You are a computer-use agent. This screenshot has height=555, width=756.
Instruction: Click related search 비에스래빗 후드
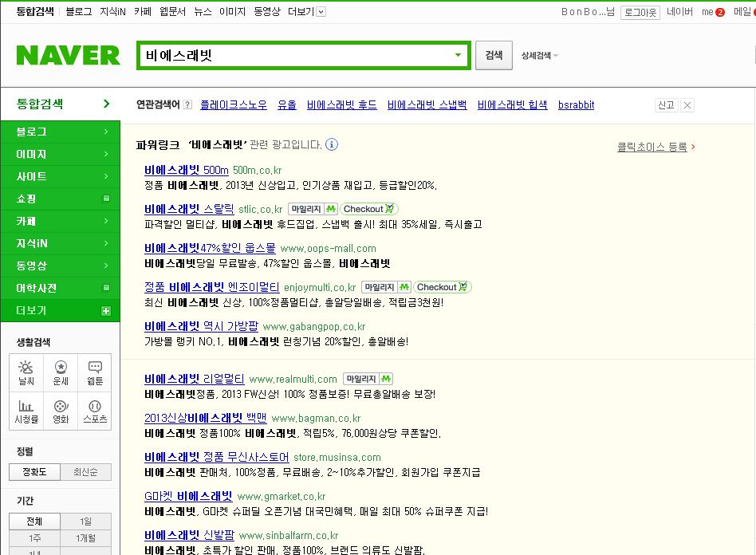coord(342,104)
